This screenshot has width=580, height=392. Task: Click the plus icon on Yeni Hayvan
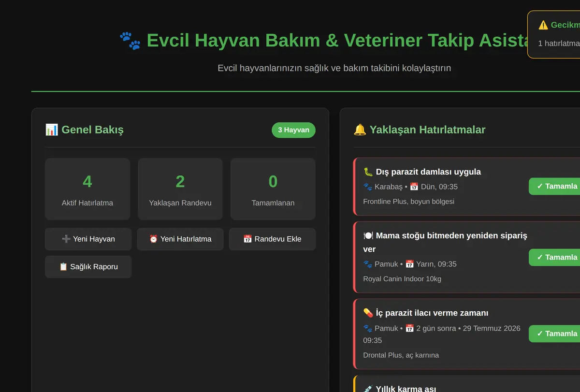[66, 239]
